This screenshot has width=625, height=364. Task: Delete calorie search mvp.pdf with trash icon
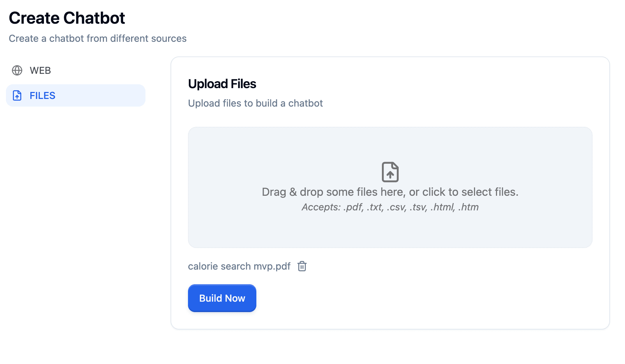302,266
